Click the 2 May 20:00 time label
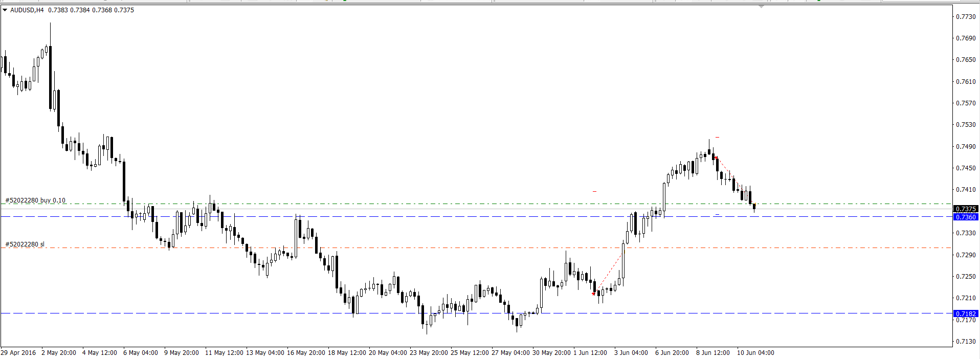 point(59,352)
